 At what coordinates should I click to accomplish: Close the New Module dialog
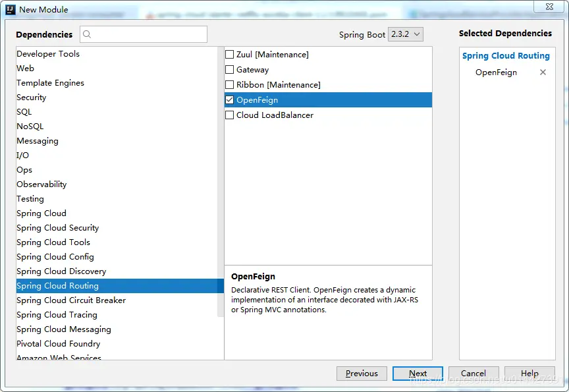(x=549, y=7)
